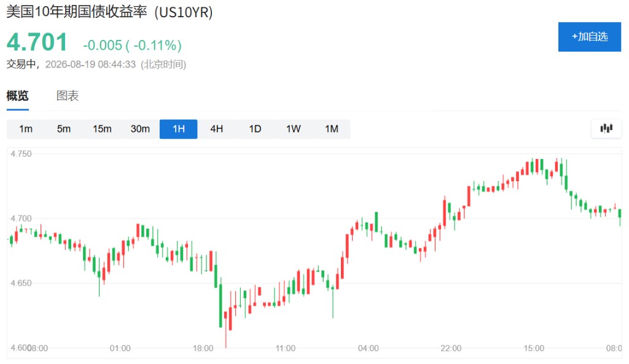Click the -0.005 (-0.11%) change figure
Screen dimensions: 629x364
pyautogui.click(x=133, y=45)
